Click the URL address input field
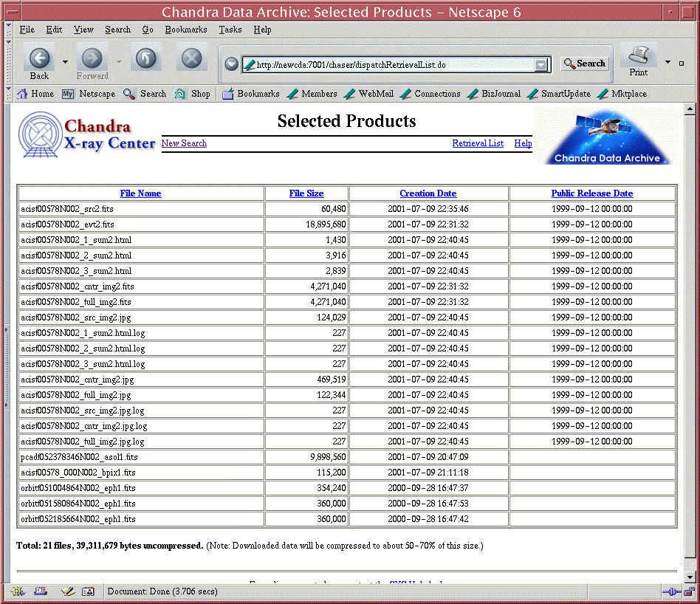The image size is (700, 604). tap(391, 65)
